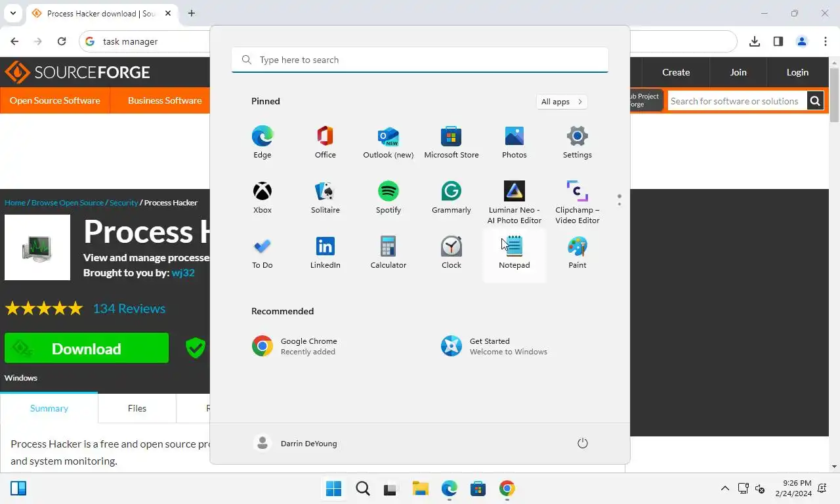Switch to the Summary tab

49,408
